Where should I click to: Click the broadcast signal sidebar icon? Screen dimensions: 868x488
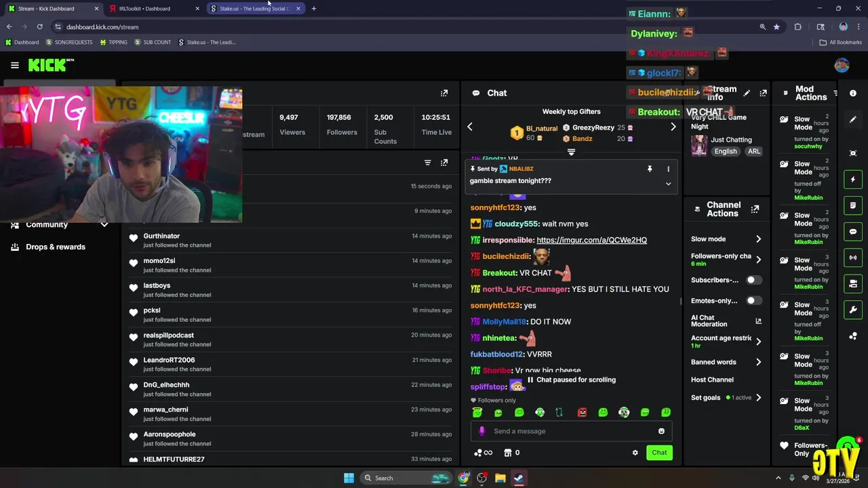coord(853,258)
